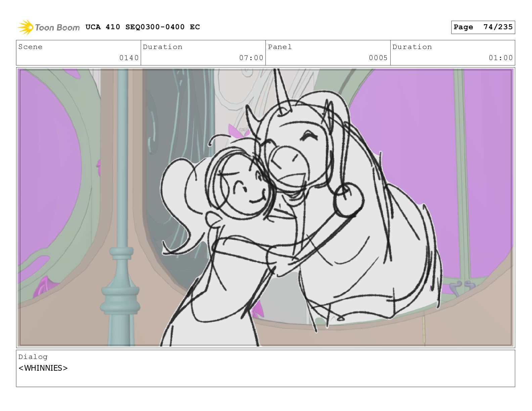Screen dimensions: 532x411
Task: Click the Page 74/235 box
Action: pos(483,27)
